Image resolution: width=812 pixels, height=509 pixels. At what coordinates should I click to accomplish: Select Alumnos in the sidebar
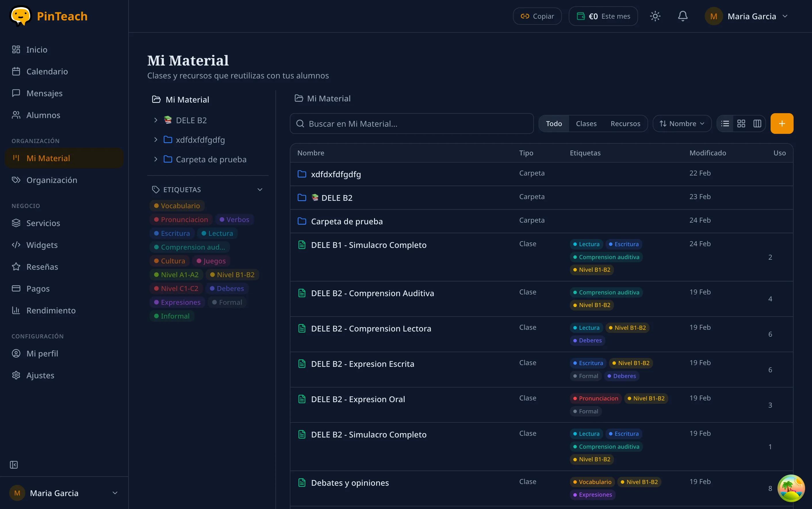43,115
